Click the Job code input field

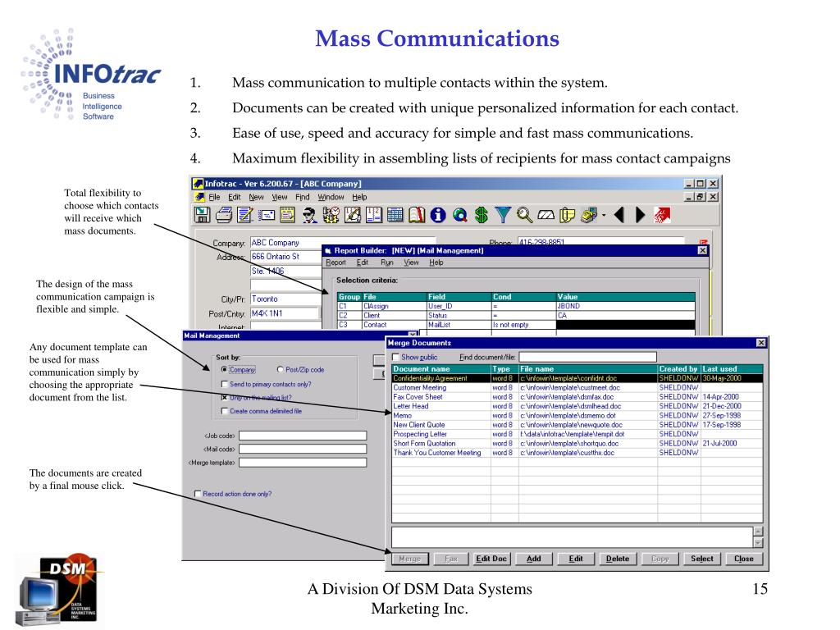(x=303, y=436)
